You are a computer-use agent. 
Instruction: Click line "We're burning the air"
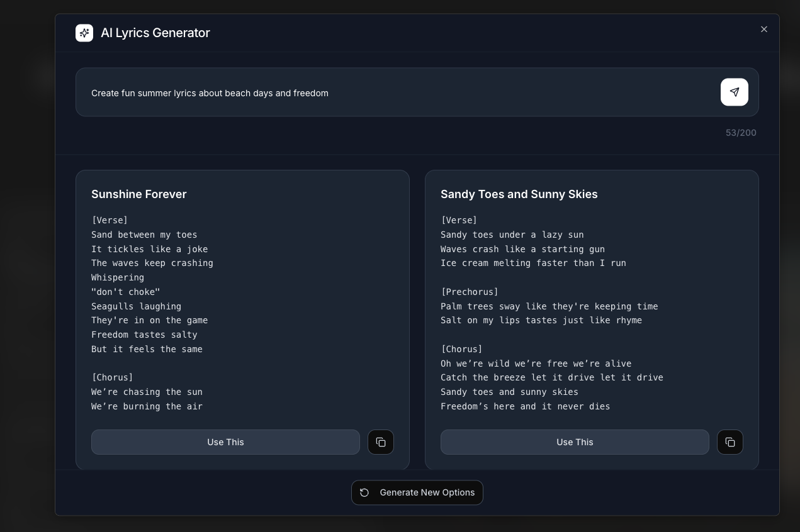[147, 406]
